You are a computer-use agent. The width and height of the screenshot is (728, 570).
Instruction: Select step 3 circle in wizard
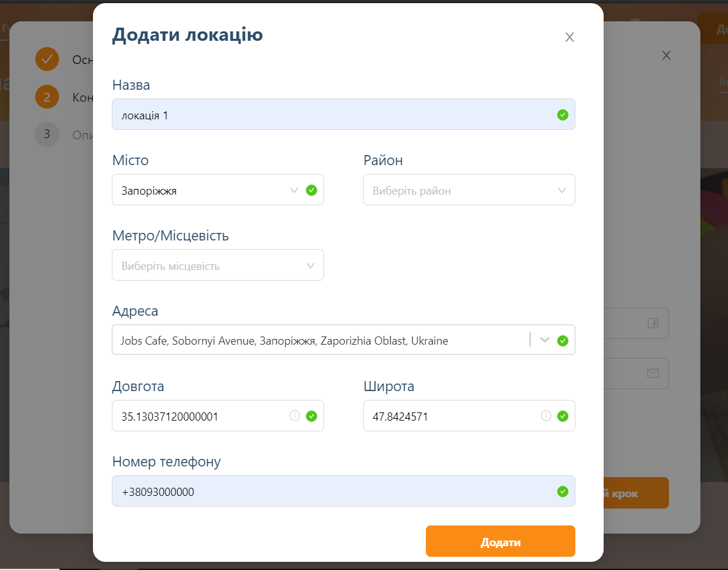click(x=47, y=134)
